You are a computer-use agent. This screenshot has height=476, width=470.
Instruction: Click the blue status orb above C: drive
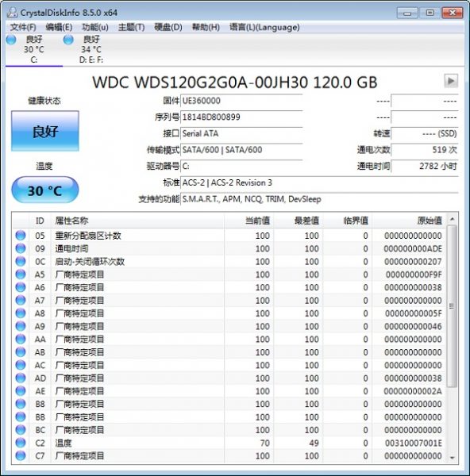click(x=11, y=40)
